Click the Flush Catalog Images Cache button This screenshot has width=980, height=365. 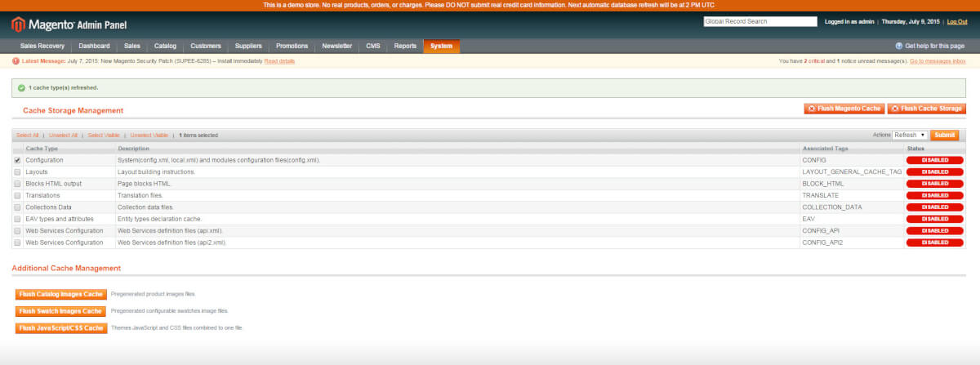coord(61,294)
